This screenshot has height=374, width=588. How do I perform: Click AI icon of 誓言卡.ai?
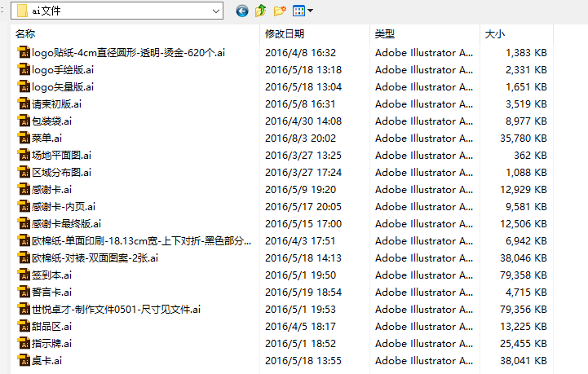(24, 293)
